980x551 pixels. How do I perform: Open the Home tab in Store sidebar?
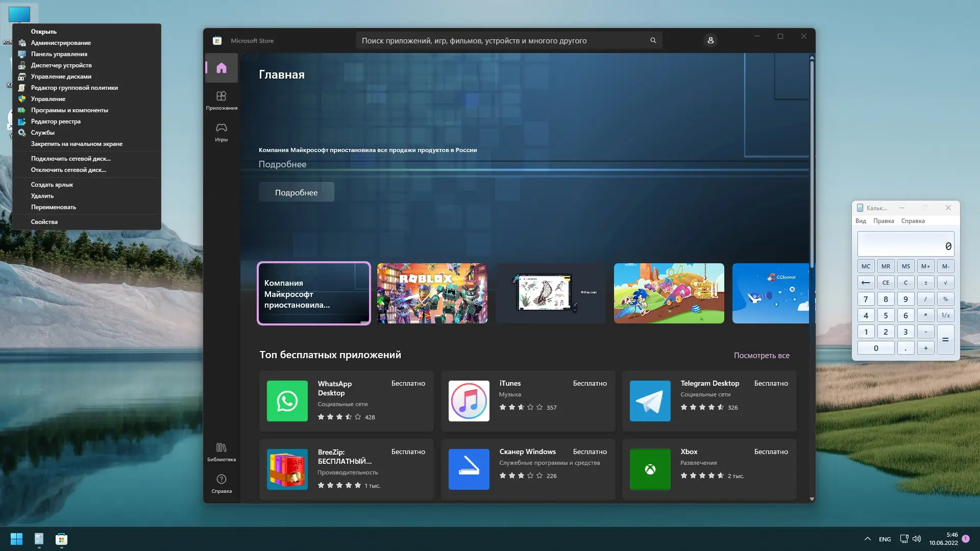221,68
